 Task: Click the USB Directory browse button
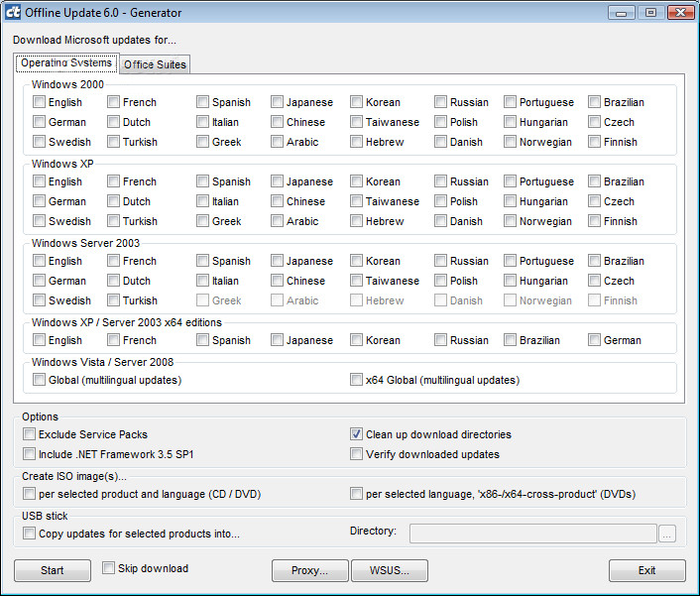[667, 534]
